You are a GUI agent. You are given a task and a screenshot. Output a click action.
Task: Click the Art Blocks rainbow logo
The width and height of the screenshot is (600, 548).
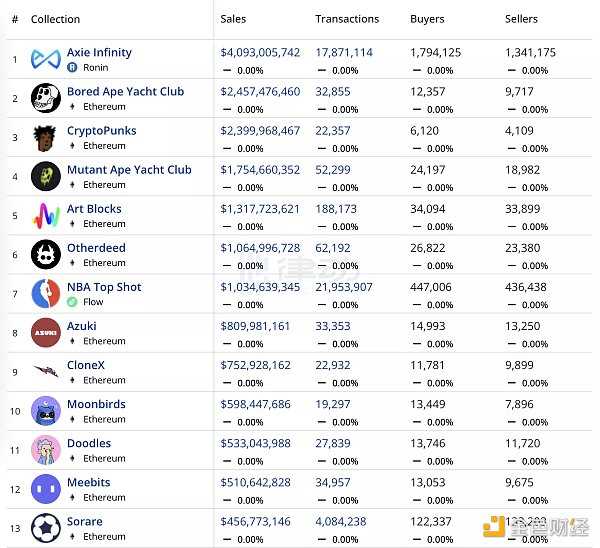pos(46,215)
